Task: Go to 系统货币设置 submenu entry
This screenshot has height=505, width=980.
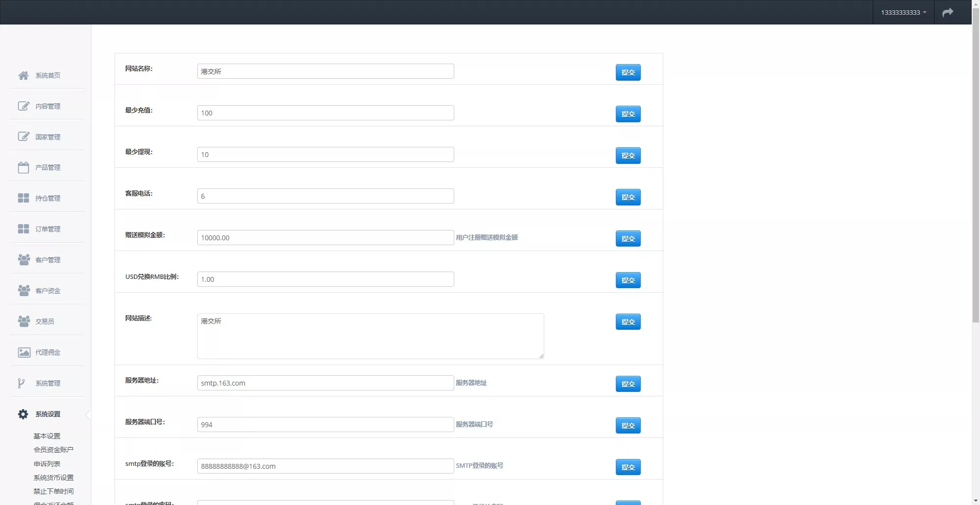Action: [x=53, y=478]
